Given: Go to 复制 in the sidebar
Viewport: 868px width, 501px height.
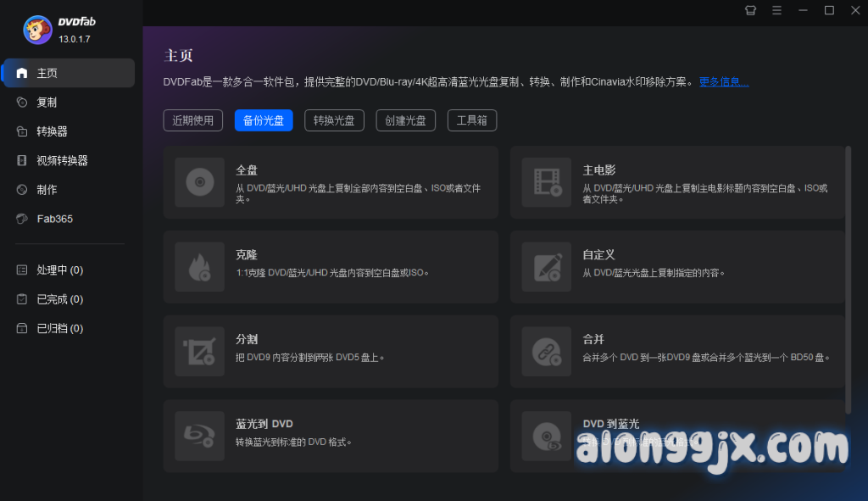Looking at the screenshot, I should [47, 103].
